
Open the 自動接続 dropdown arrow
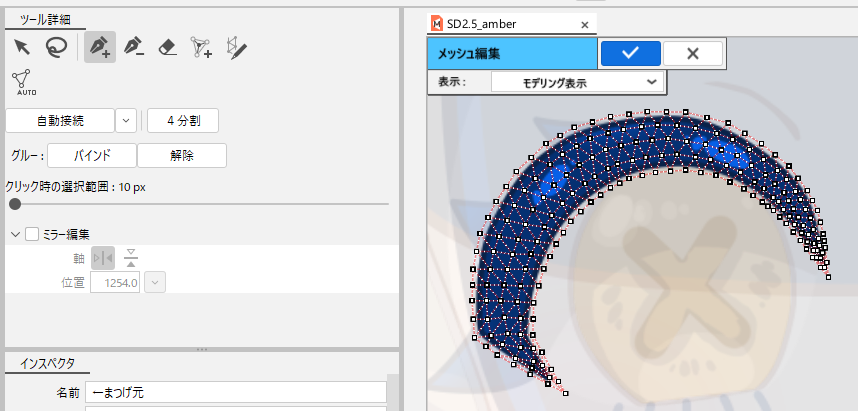[x=126, y=121]
